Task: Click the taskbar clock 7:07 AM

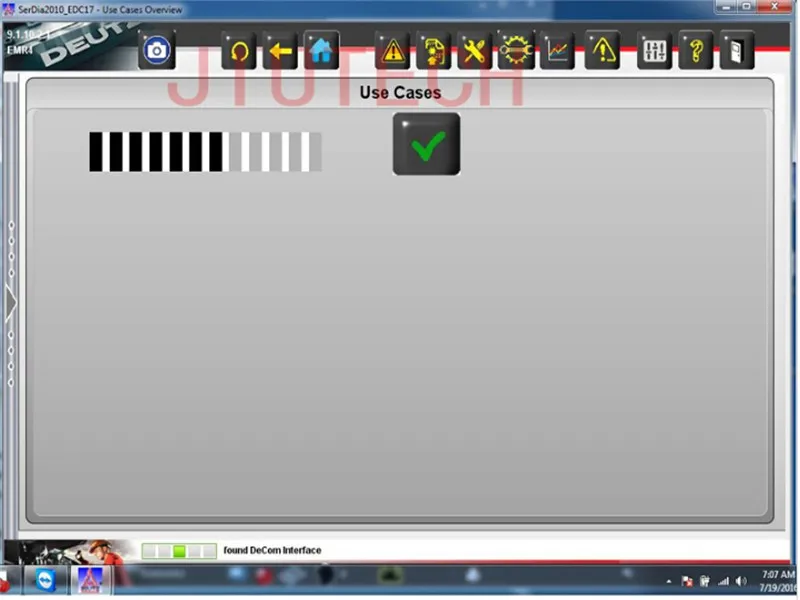Action: click(777, 575)
